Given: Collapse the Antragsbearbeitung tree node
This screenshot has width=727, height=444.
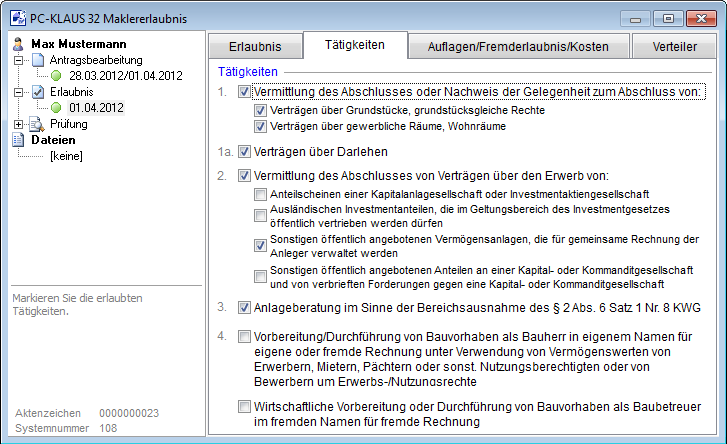Looking at the screenshot, I should [x=21, y=60].
